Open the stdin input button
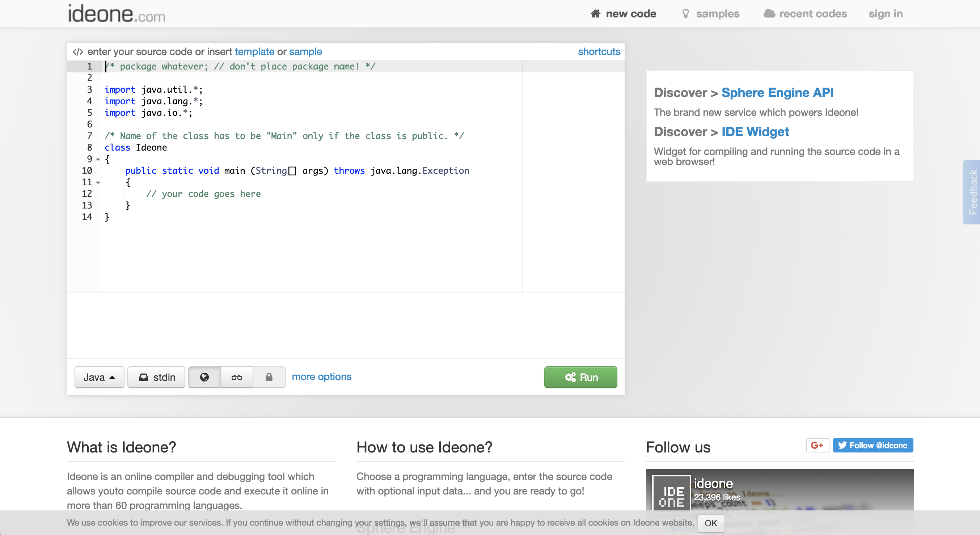 (156, 377)
